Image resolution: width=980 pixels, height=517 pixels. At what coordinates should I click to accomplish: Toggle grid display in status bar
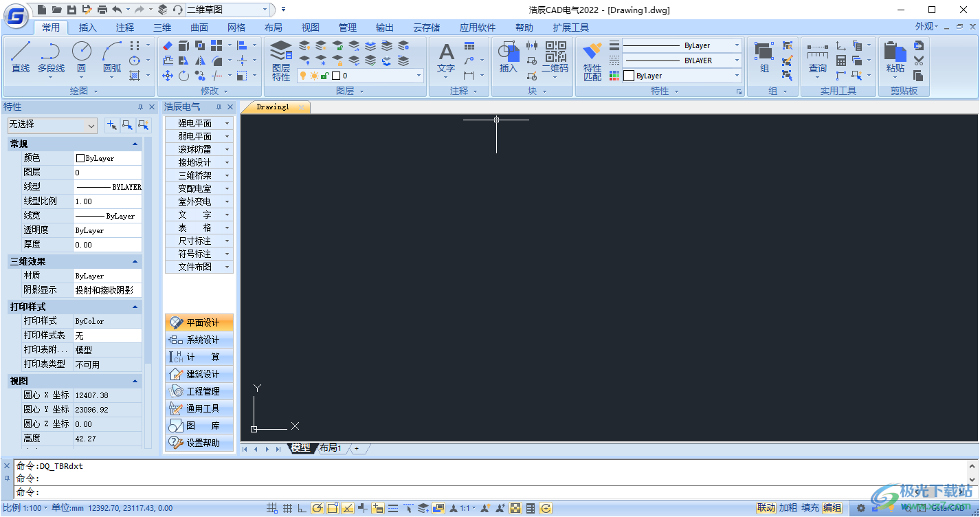(x=288, y=508)
